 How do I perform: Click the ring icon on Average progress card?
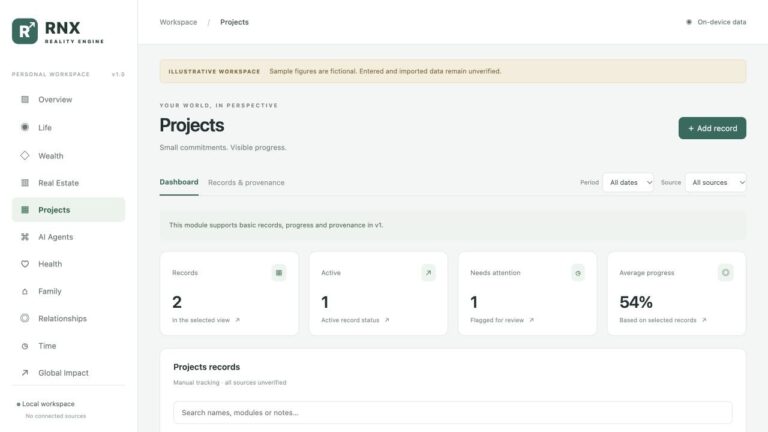pyautogui.click(x=725, y=273)
